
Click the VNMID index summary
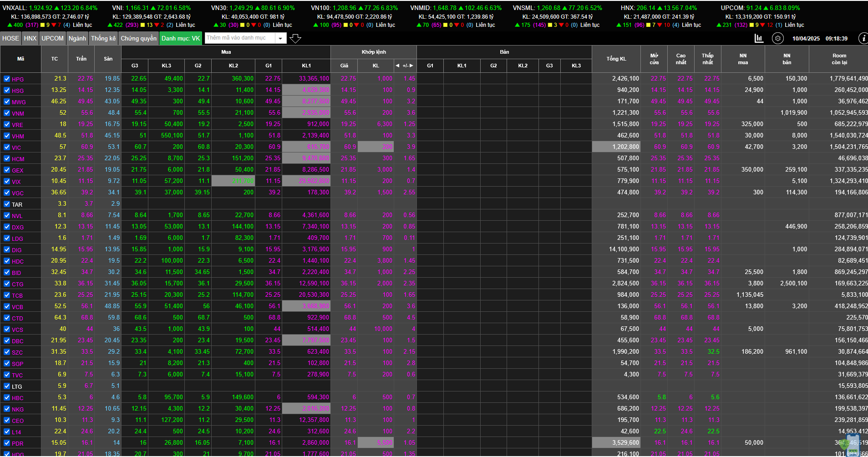point(456,16)
